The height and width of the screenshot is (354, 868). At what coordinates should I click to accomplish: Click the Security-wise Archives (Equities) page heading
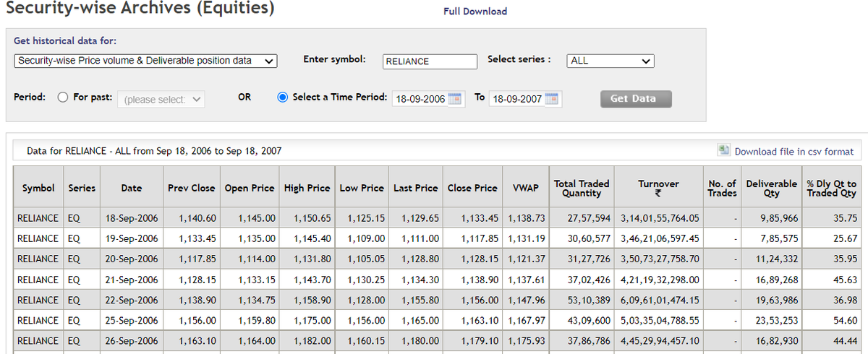click(x=140, y=9)
